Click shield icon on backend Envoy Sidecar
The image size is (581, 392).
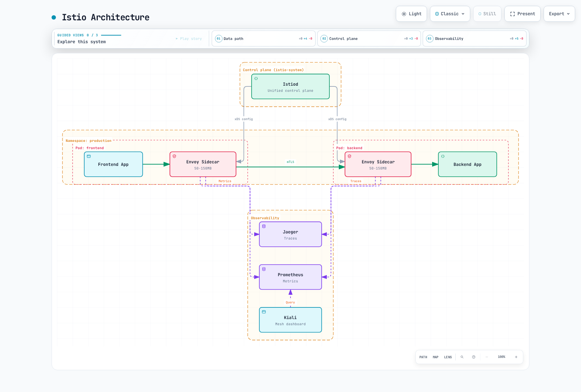[x=349, y=156]
